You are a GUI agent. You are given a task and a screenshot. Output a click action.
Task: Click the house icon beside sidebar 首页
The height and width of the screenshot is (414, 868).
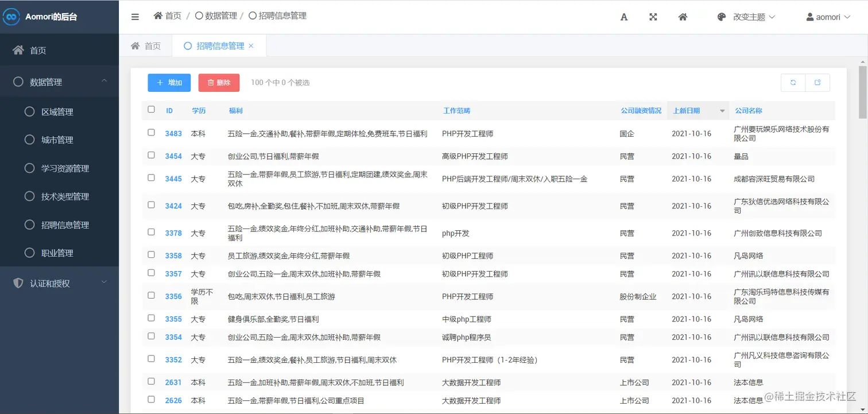click(18, 50)
